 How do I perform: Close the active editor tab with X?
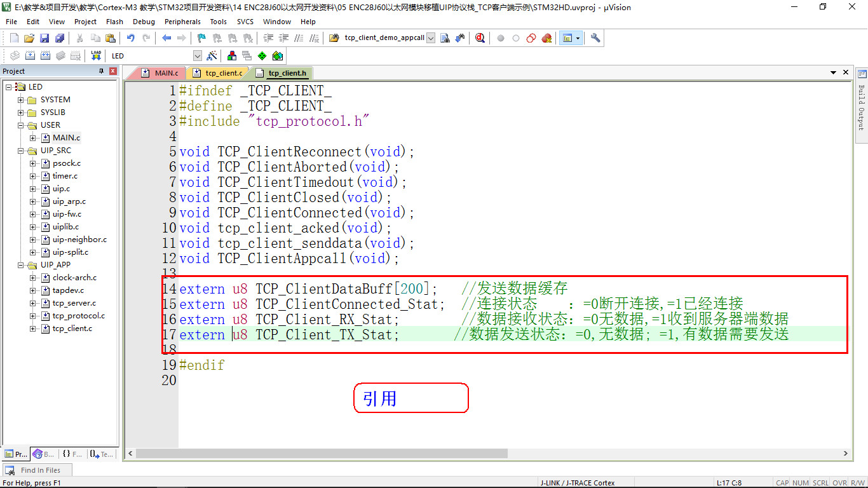click(846, 73)
